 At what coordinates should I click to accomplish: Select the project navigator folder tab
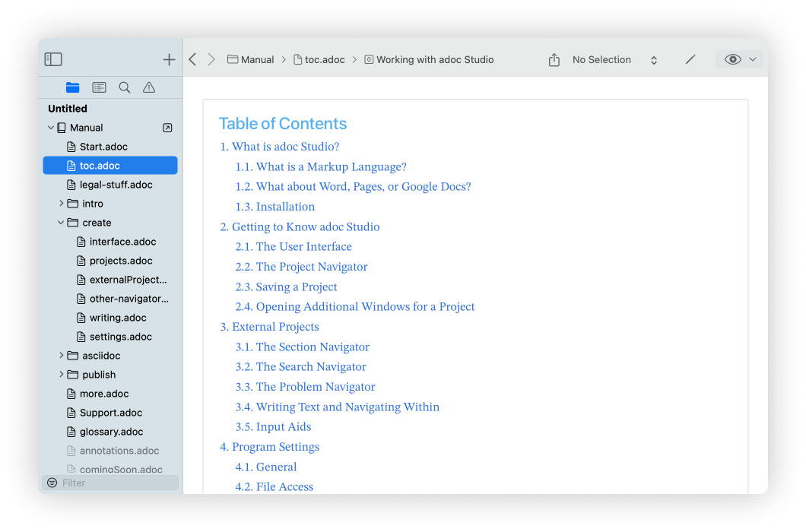72,87
